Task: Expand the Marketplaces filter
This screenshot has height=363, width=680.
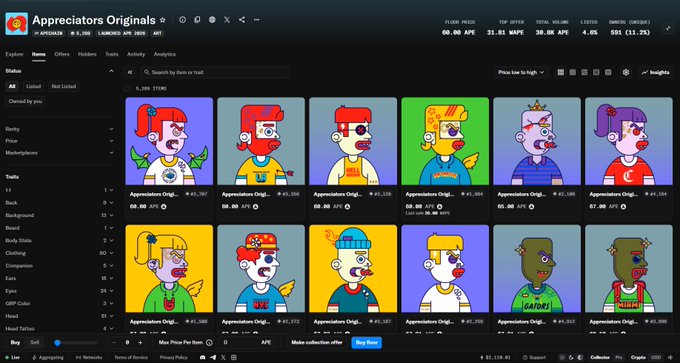Action: pyautogui.click(x=59, y=153)
